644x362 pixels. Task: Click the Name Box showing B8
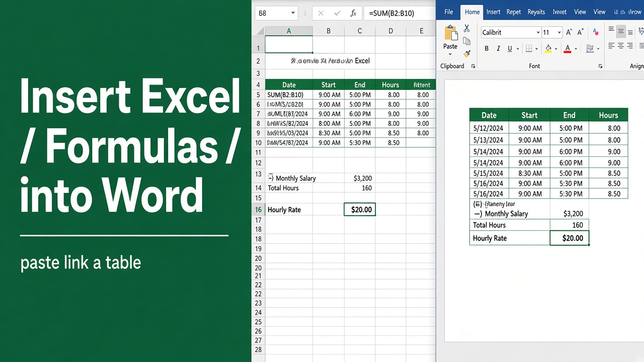click(x=276, y=13)
